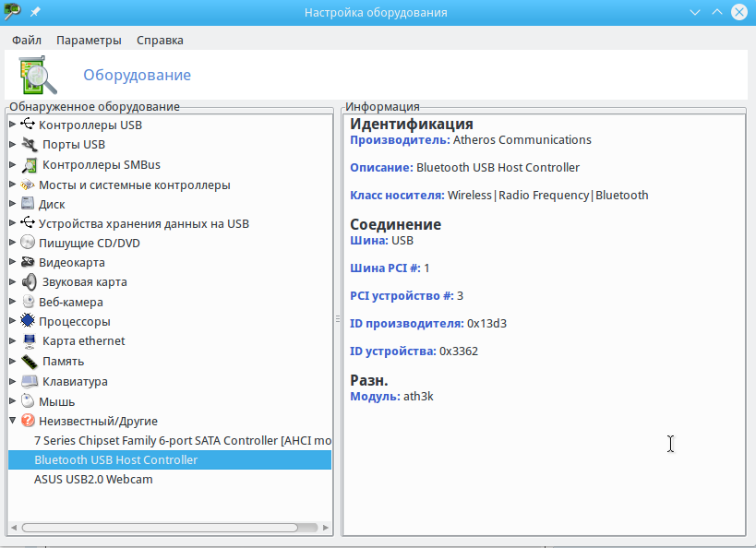Close the Настройка оборудования window
The width and height of the screenshot is (756, 548).
[739, 12]
